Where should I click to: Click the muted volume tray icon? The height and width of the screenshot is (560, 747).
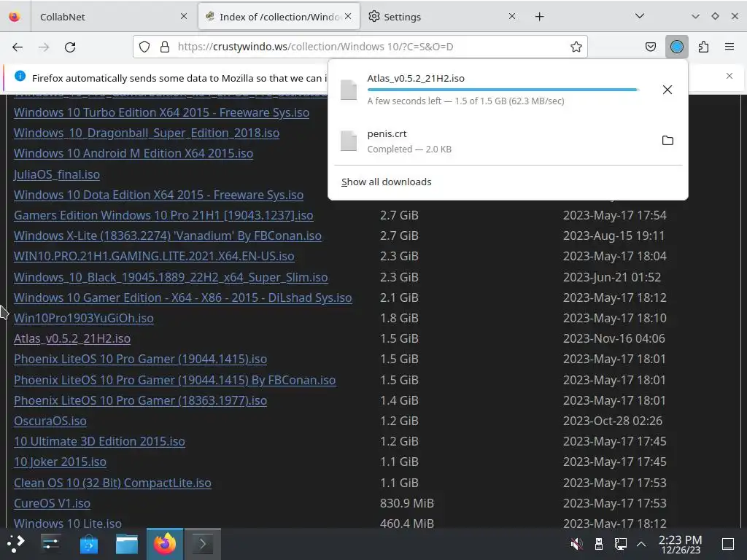(x=576, y=544)
